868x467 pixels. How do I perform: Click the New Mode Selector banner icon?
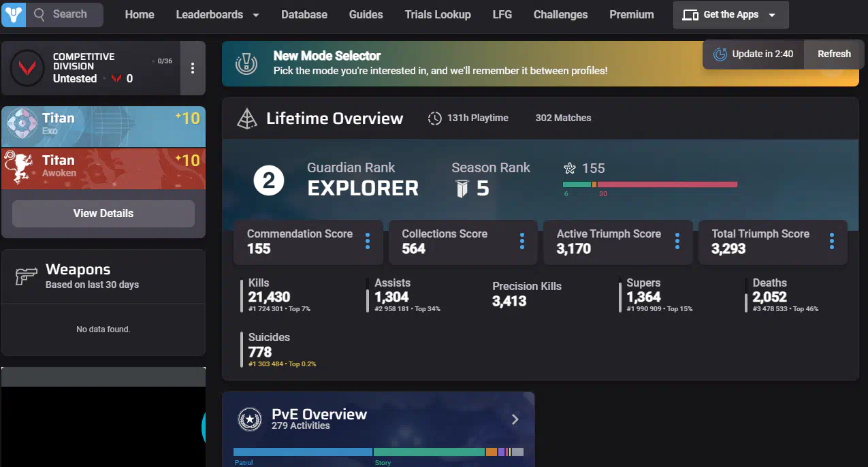[x=246, y=63]
